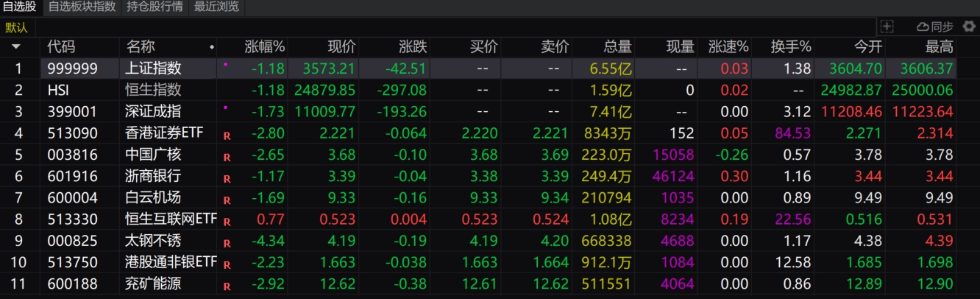Sort by the 名称 column header

[141, 47]
